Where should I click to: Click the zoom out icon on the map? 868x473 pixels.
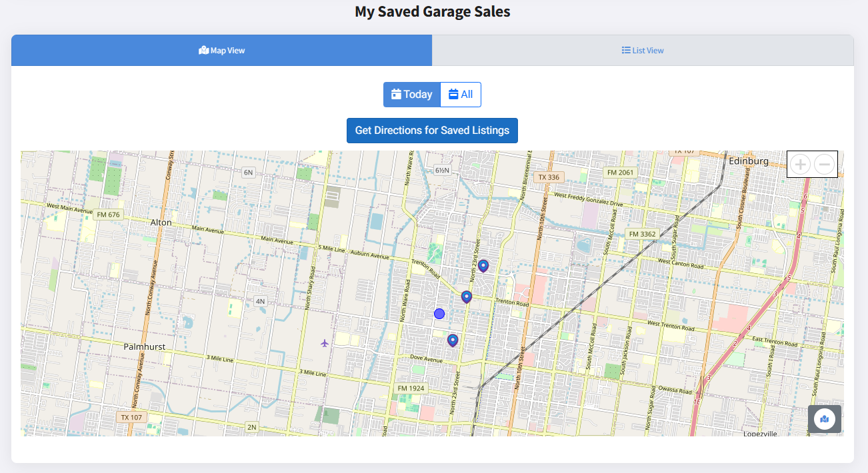click(x=824, y=164)
